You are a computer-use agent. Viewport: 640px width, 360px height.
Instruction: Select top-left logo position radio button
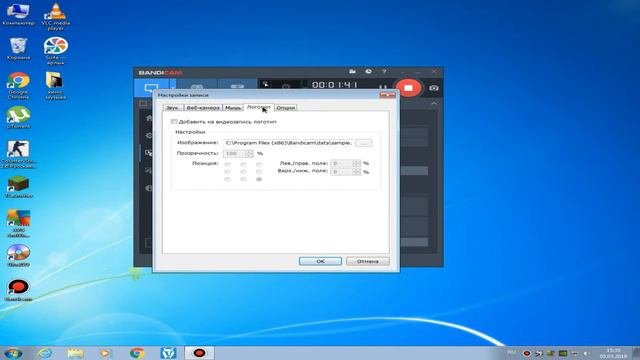228,164
